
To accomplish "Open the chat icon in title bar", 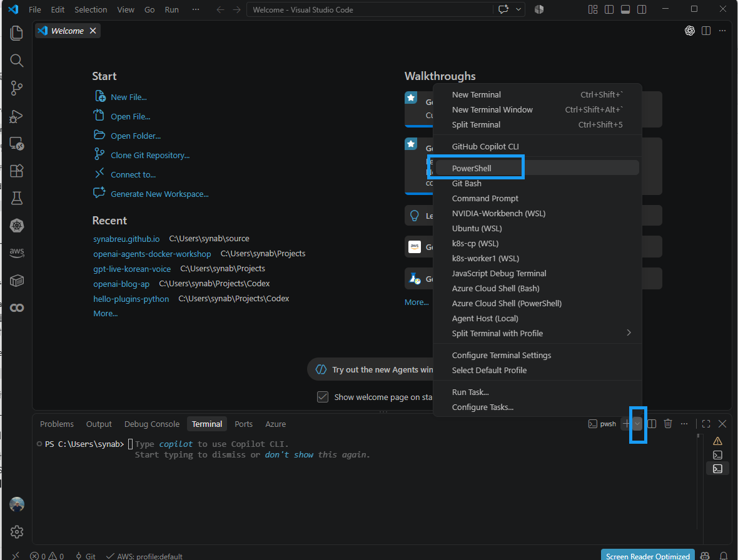I will tap(503, 9).
